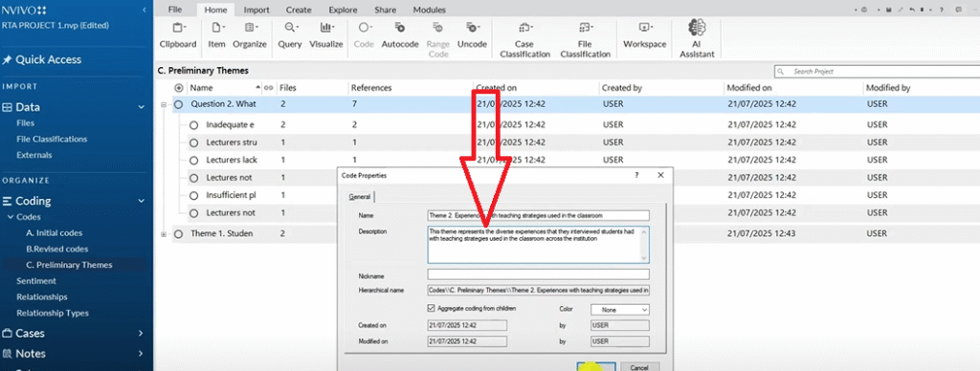Collapse the Codes folder in sidebar
Viewport: 980px width, 371px height.
pyautogui.click(x=10, y=217)
